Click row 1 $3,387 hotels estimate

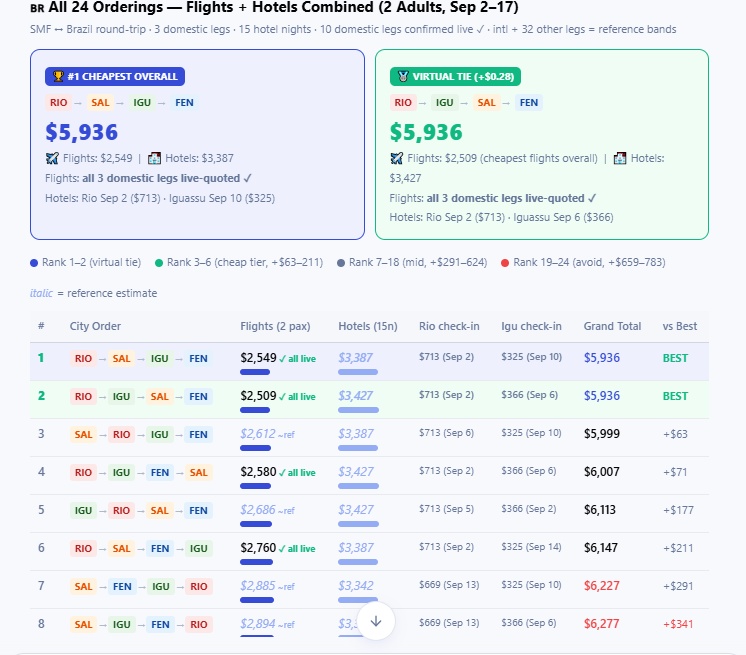[355, 358]
